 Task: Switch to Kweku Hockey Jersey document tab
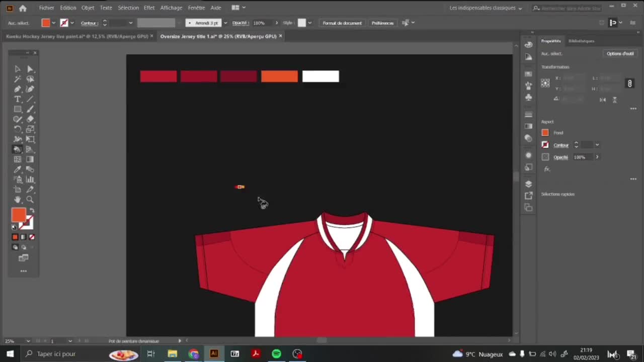[x=76, y=36]
